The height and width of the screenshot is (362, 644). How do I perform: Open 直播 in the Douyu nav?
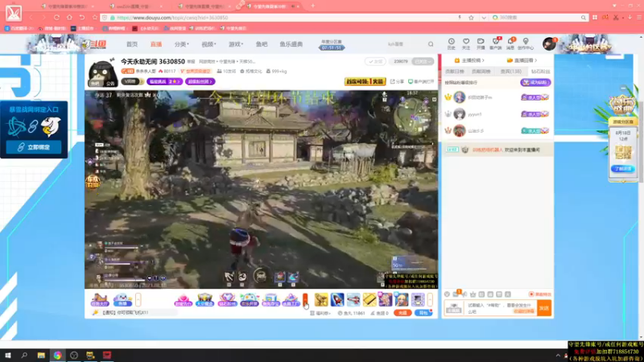coord(156,44)
